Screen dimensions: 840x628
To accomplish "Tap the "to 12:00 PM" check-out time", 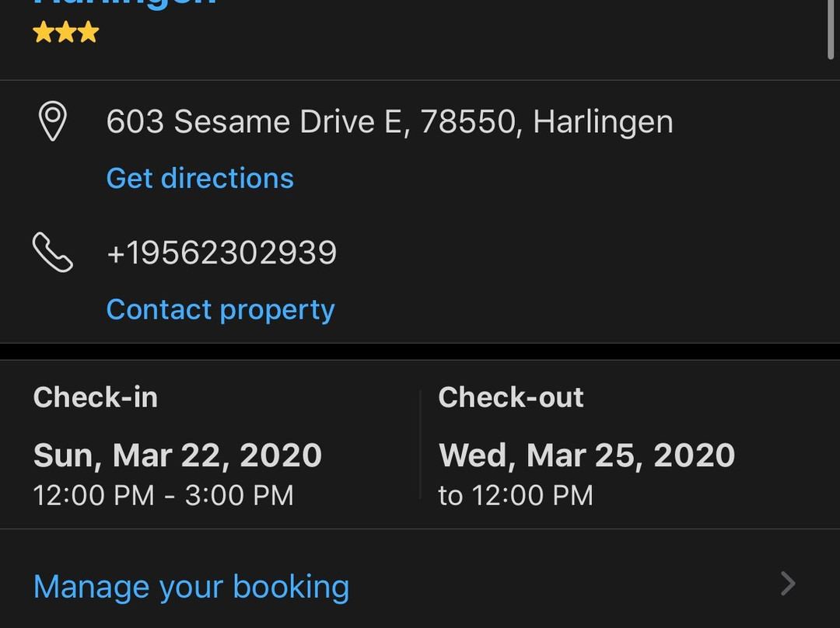I will pos(516,495).
